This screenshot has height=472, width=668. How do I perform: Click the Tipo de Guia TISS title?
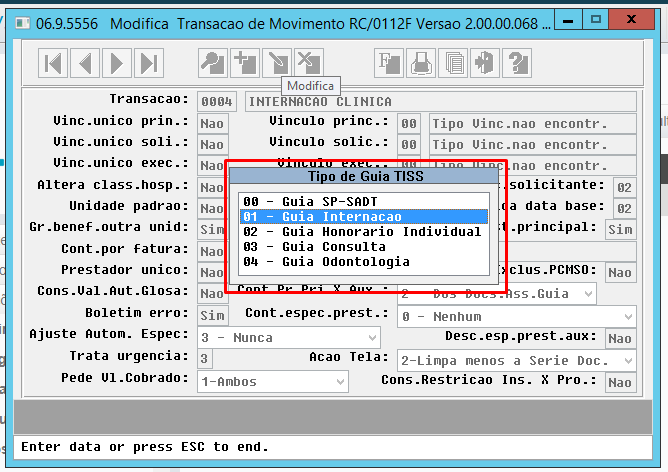[x=366, y=176]
